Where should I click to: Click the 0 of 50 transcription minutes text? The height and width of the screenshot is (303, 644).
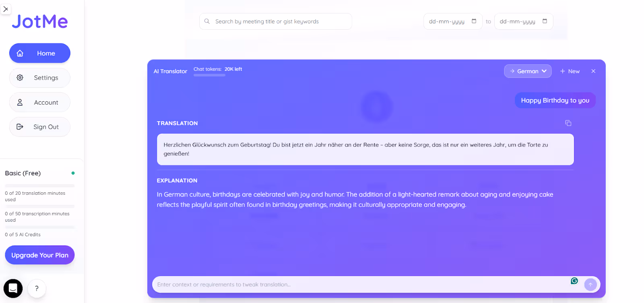coord(37,217)
